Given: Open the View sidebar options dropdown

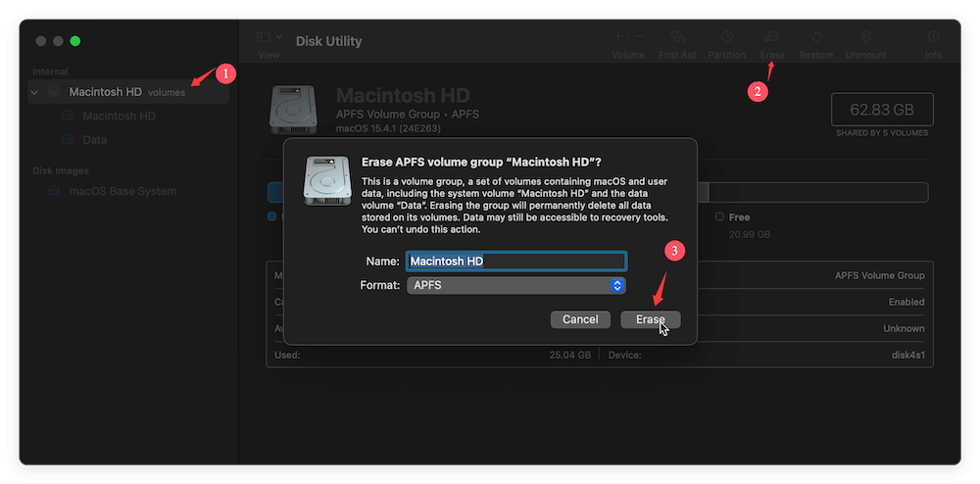Looking at the screenshot, I should coord(269,37).
